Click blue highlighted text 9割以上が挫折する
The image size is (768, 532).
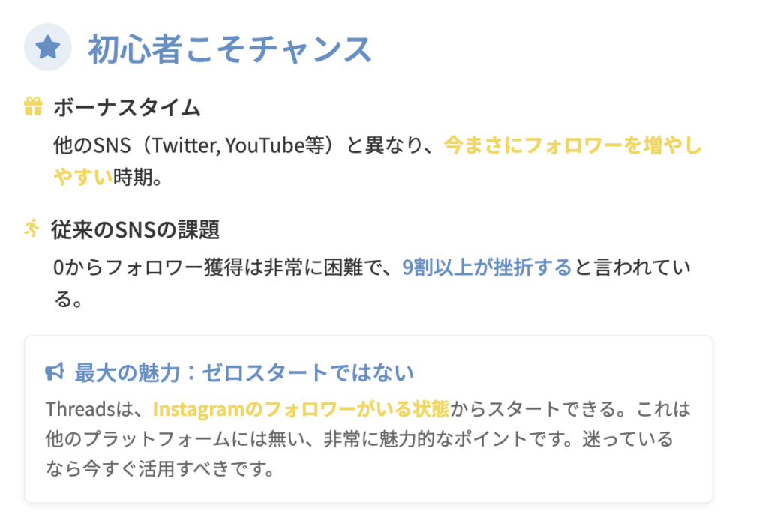click(x=487, y=267)
